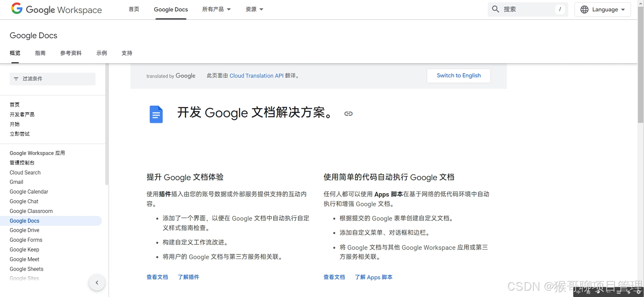Click the 搜索 input field
The width and height of the screenshot is (644, 297).
pos(528,9)
